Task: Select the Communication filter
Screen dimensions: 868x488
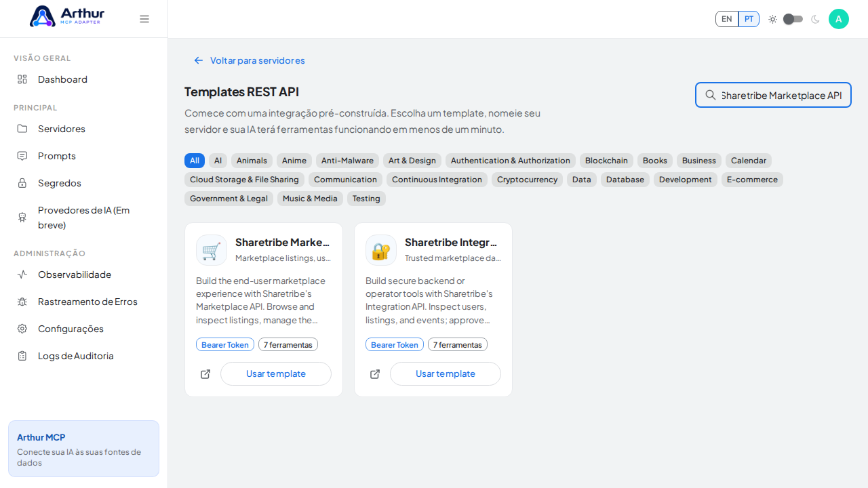Action: point(345,180)
